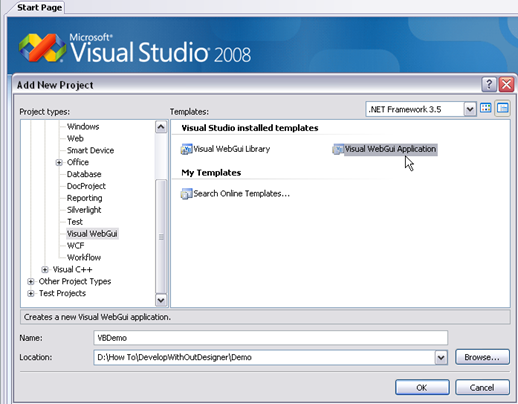Click the project types scrollbar down arrow
The width and height of the screenshot is (518, 404).
tap(161, 300)
